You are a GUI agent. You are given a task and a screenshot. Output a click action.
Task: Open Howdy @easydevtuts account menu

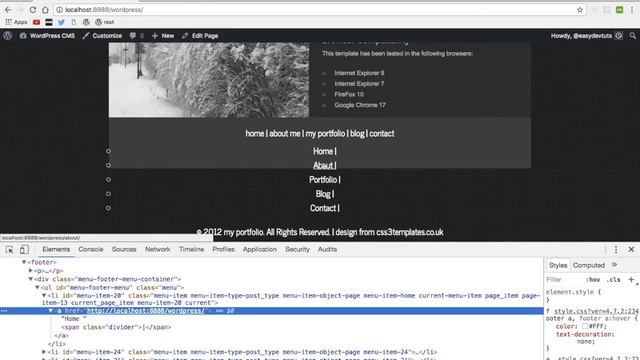(x=587, y=36)
